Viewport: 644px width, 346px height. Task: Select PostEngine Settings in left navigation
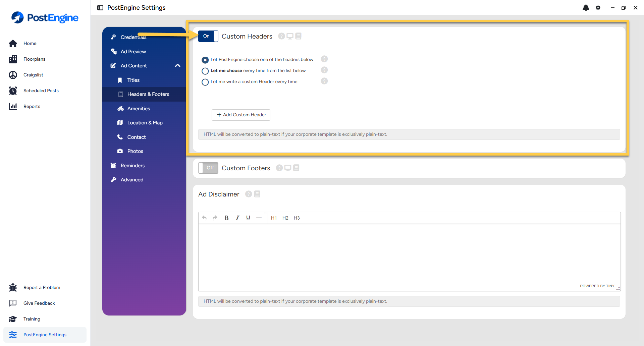point(45,335)
